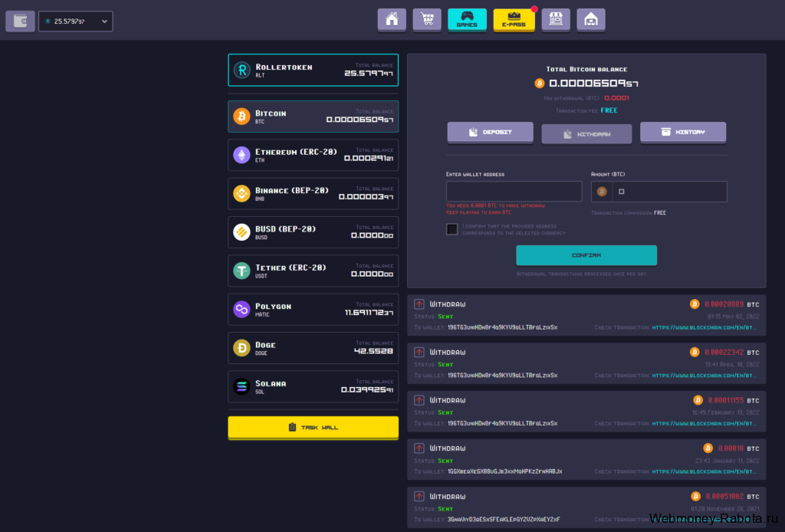The width and height of the screenshot is (785, 532).
Task: Open blockchain link for 0.00018 BTC withdrawal
Action: 704,471
